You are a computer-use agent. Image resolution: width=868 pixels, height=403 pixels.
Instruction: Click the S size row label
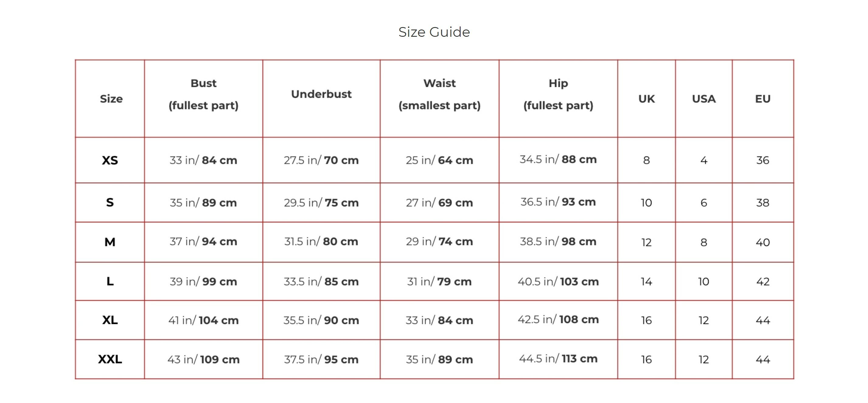click(110, 202)
